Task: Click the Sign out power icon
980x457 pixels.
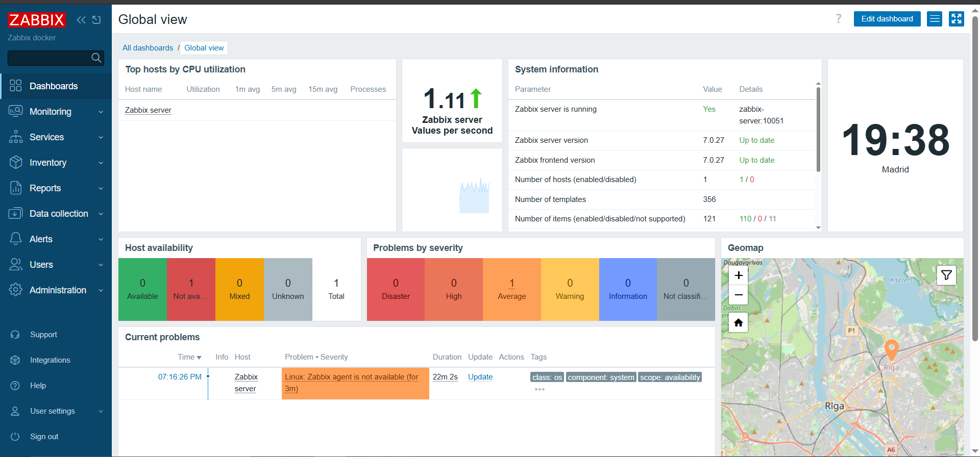Action: coord(15,437)
